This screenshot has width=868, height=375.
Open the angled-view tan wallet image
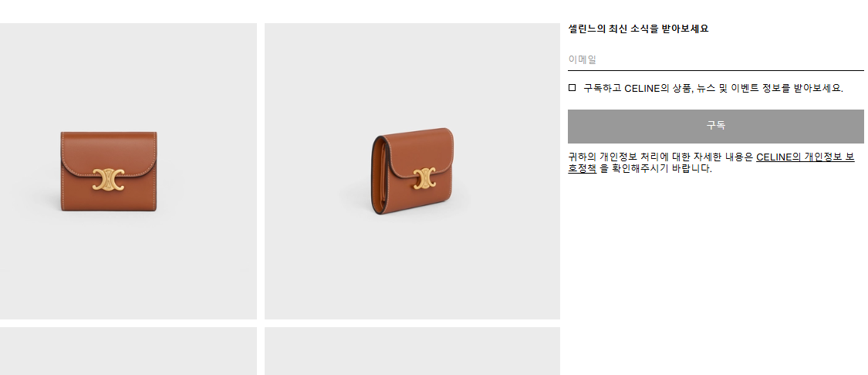click(412, 171)
